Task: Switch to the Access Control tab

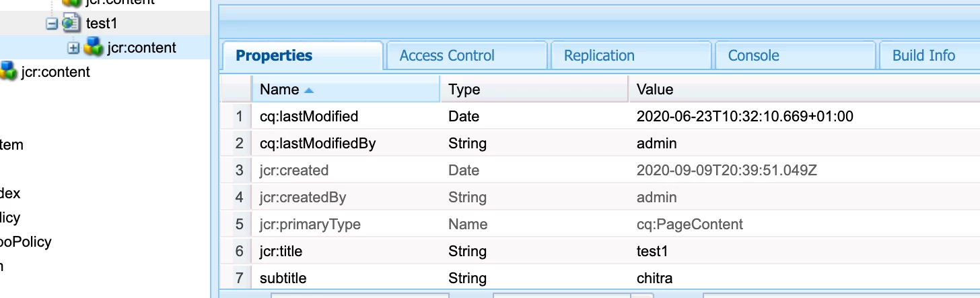Action: [447, 56]
